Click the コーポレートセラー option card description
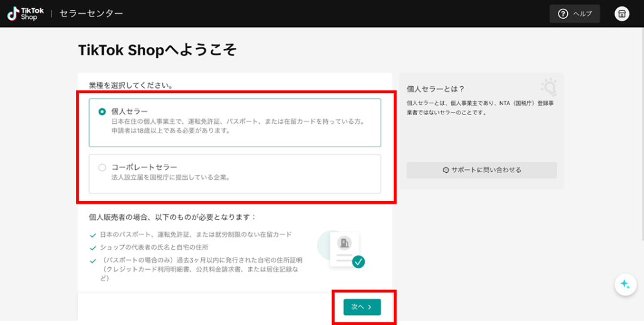The image size is (644, 325). click(x=170, y=178)
